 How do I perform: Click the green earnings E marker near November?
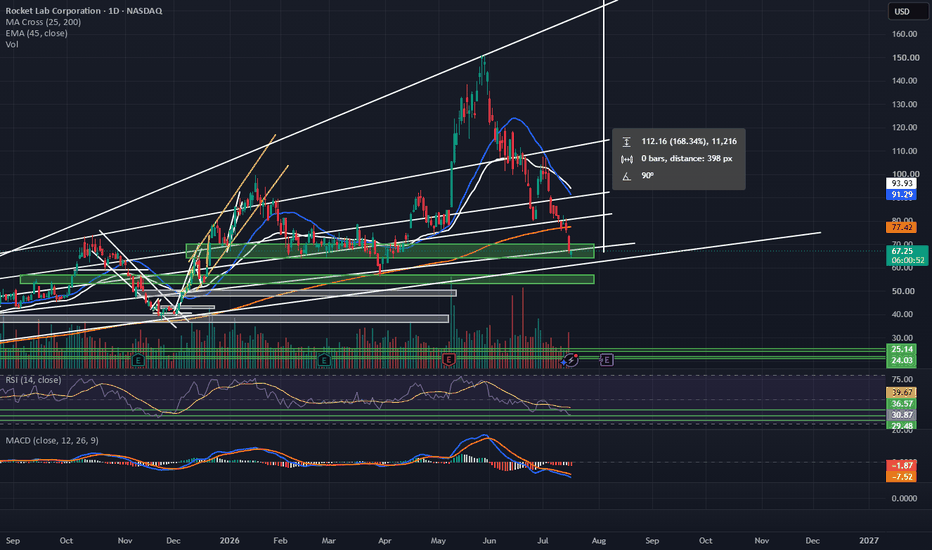138,359
